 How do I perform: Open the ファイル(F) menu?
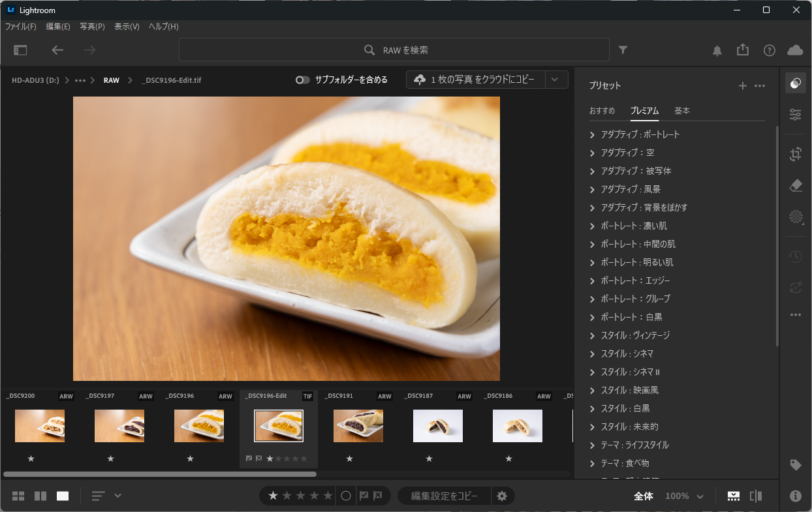pyautogui.click(x=21, y=27)
